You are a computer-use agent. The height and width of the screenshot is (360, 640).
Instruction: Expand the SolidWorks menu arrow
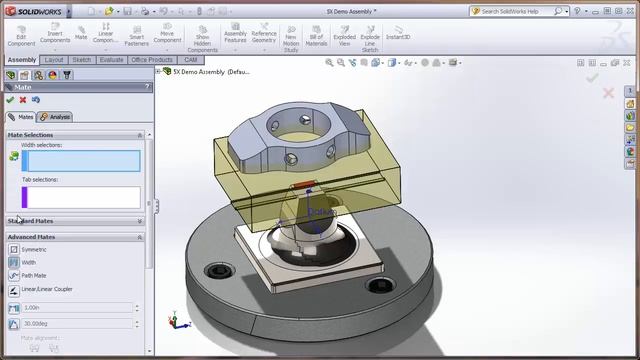tap(69, 11)
